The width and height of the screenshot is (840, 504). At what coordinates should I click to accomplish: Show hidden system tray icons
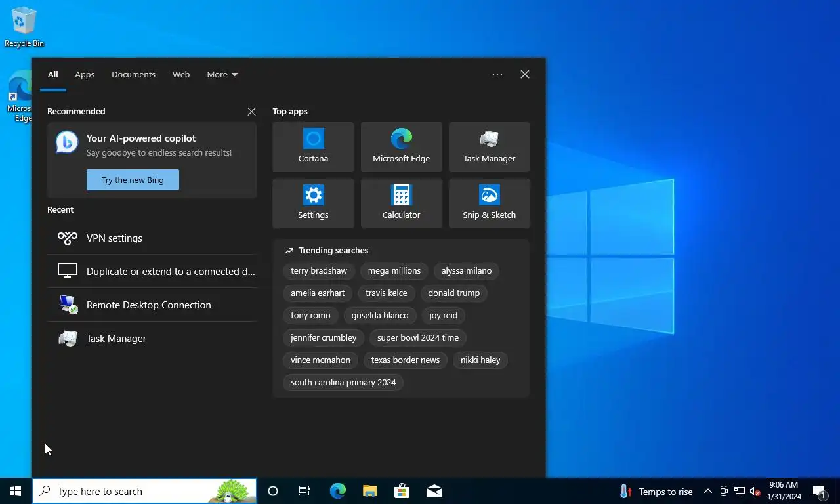707,491
